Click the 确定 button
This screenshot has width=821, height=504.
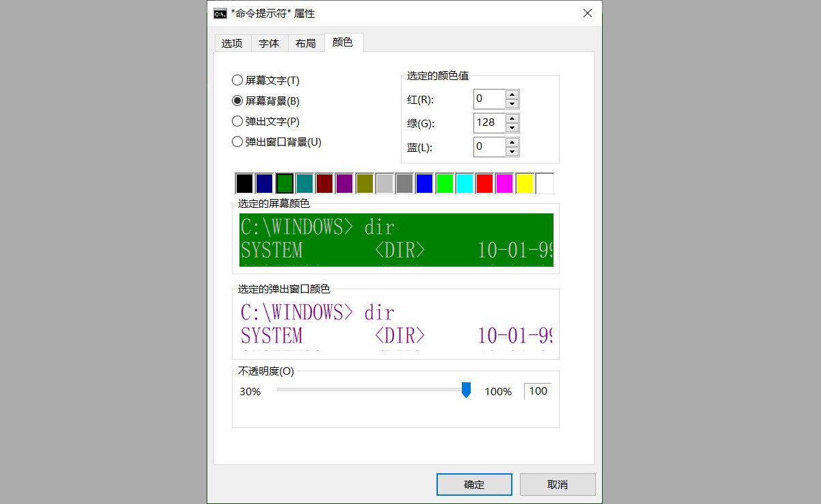pos(473,484)
